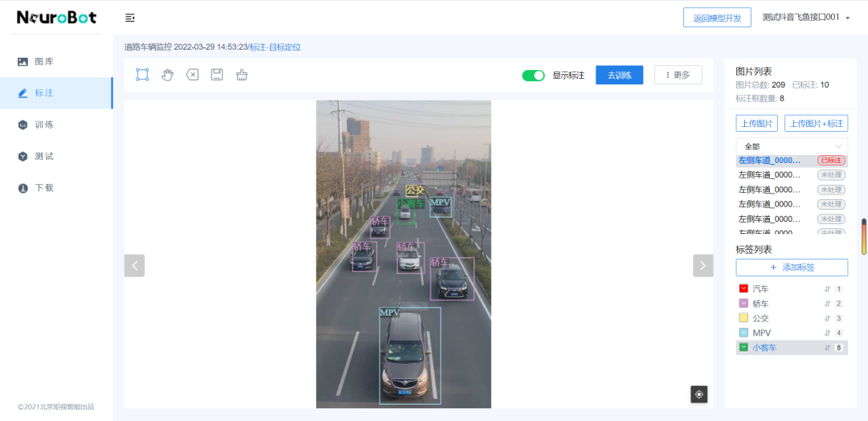Click the red 已标注 status tag
The image size is (868, 421).
832,161
